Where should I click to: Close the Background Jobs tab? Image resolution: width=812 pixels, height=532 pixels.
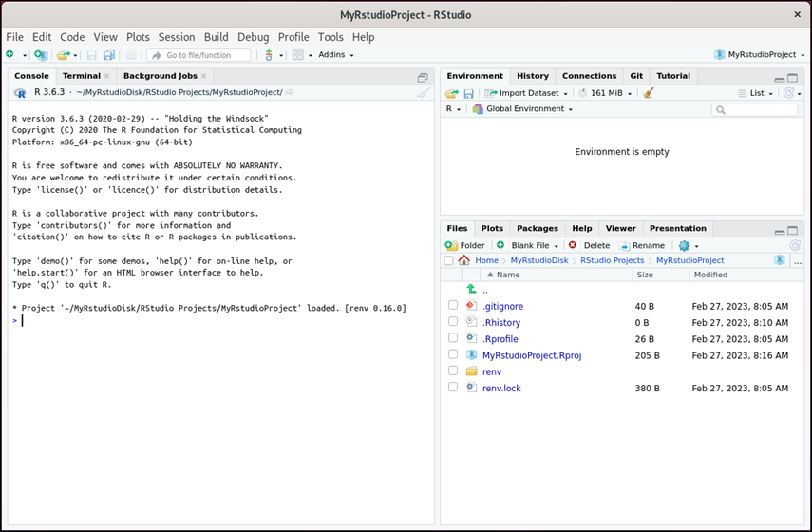click(203, 76)
